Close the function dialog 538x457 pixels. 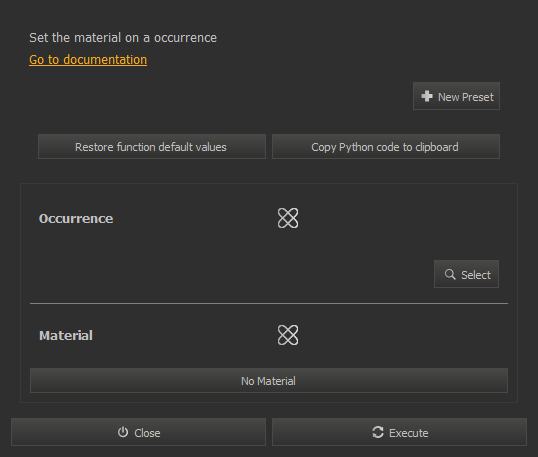pos(138,432)
